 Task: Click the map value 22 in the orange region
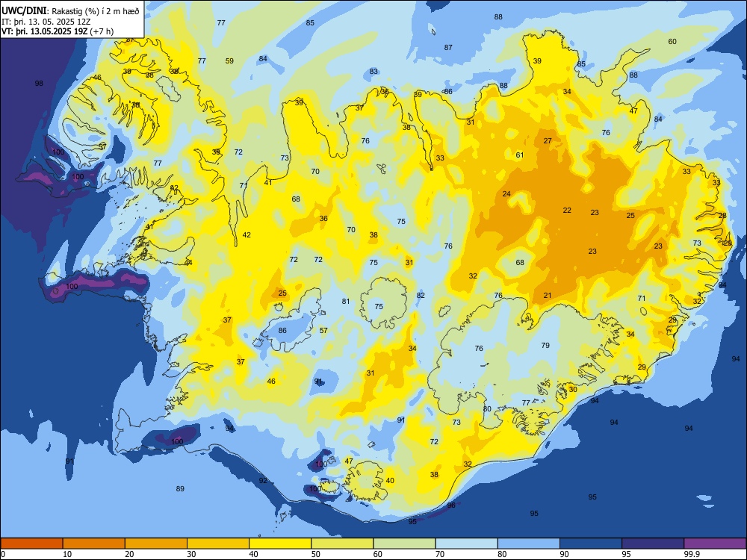[x=567, y=210]
